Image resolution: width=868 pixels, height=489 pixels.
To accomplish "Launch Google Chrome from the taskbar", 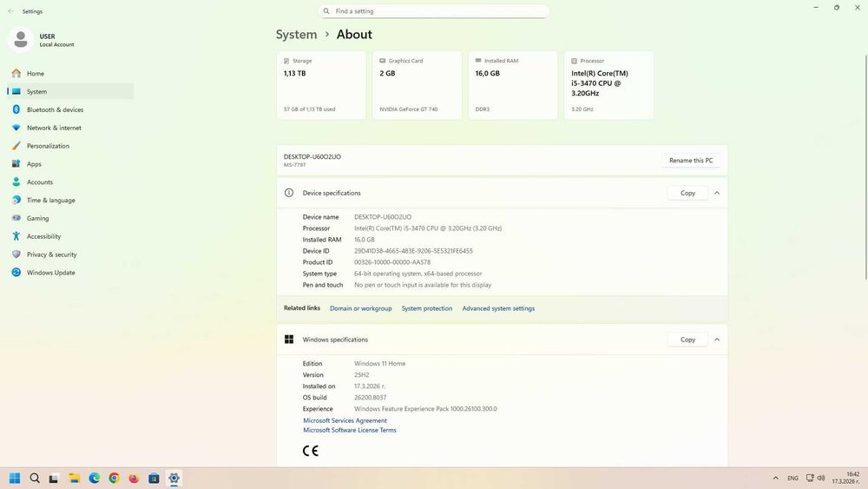I will [114, 478].
